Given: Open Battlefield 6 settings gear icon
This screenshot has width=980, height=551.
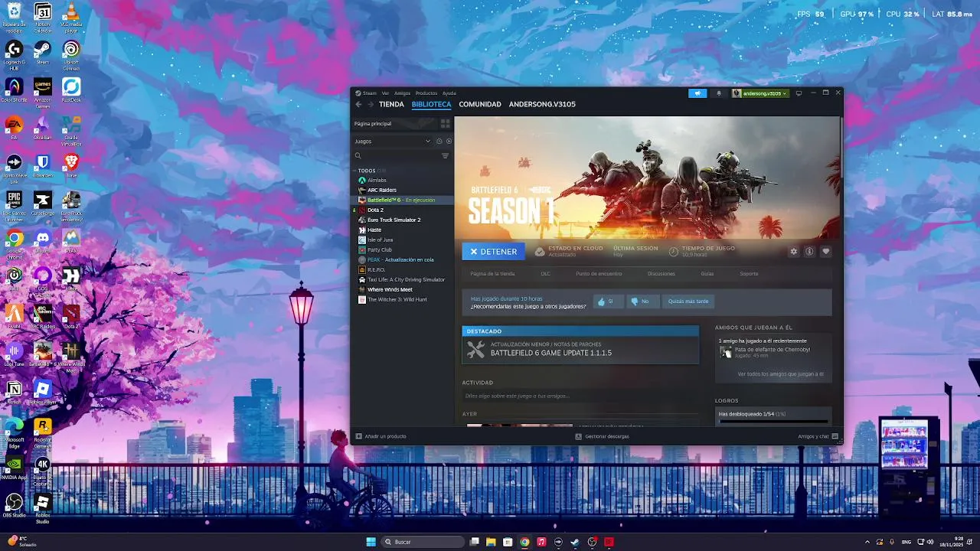Looking at the screenshot, I should [x=793, y=251].
